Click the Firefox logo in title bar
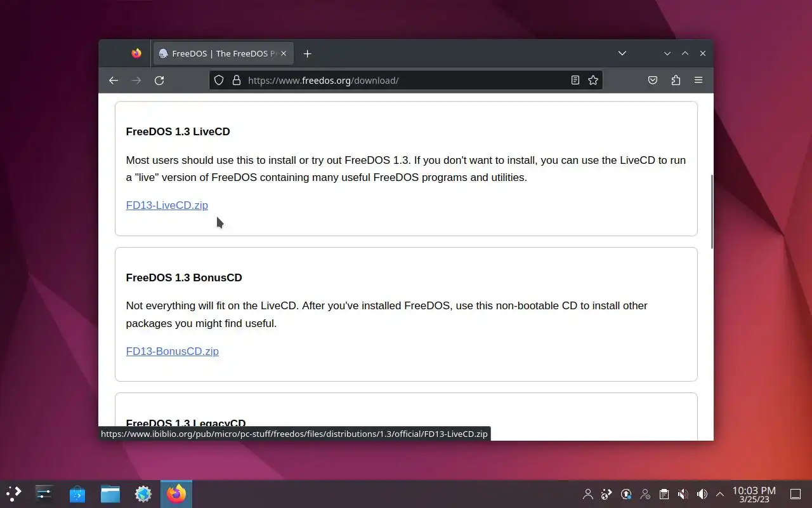This screenshot has height=508, width=812. (136, 53)
